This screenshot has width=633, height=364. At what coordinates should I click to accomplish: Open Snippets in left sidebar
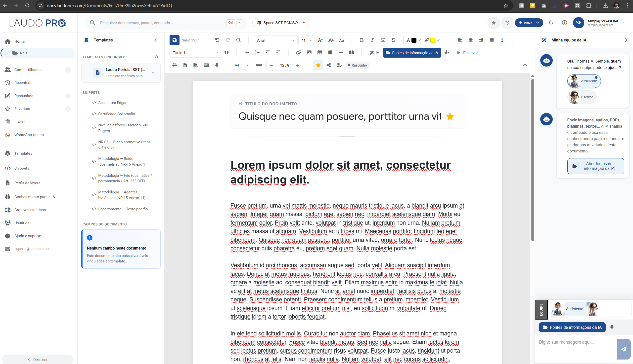click(x=22, y=168)
